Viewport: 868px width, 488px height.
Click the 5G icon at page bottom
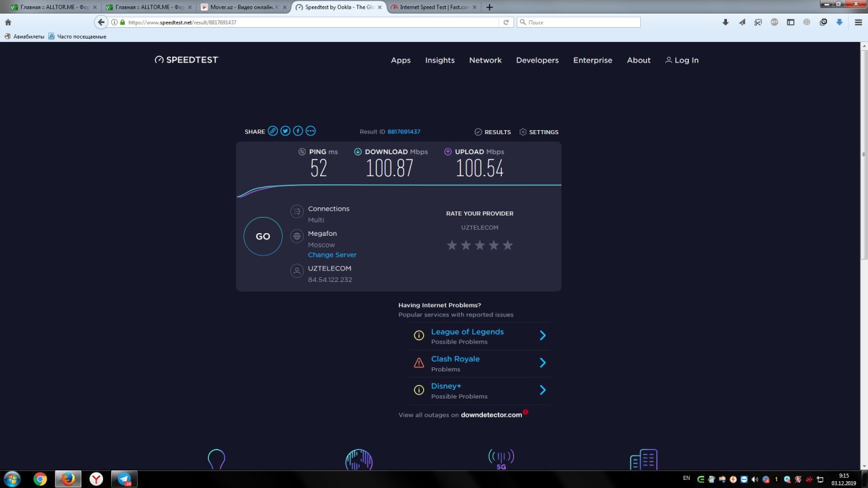click(x=501, y=460)
